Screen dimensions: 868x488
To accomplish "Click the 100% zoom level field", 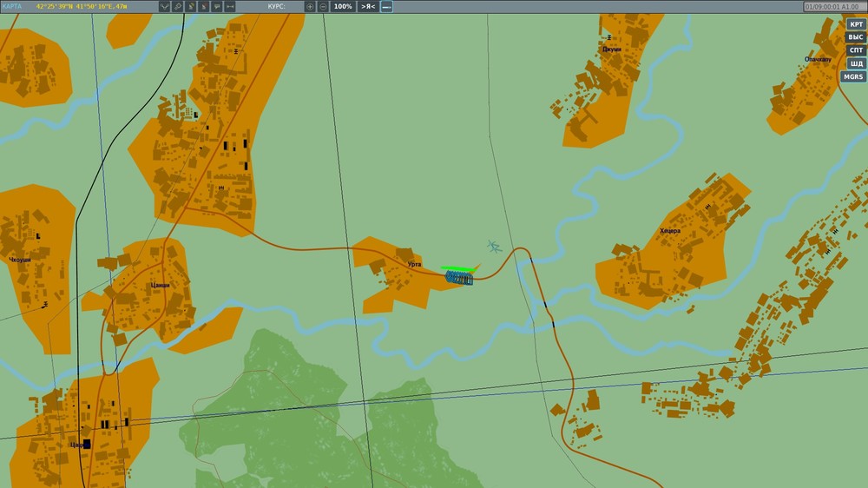I will (x=343, y=7).
